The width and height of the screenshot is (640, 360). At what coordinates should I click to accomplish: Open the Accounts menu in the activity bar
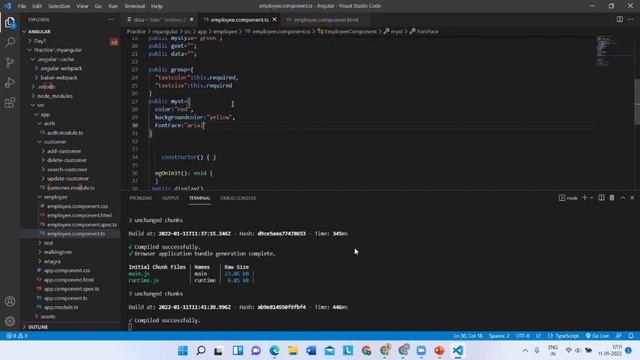click(10, 301)
